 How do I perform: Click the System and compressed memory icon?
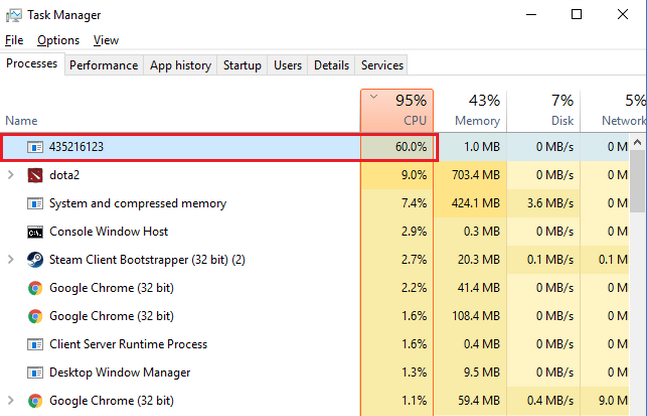(34, 204)
